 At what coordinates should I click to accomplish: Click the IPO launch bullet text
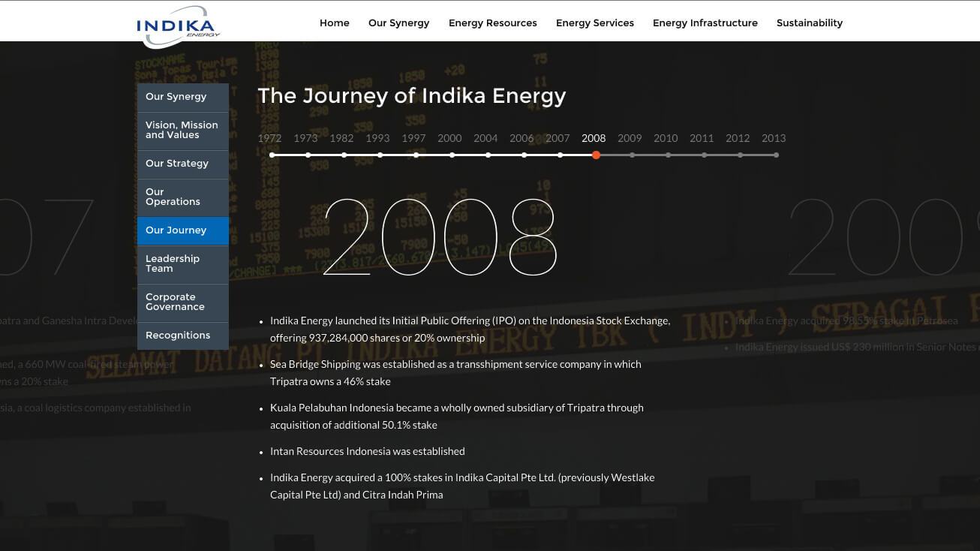coord(470,329)
